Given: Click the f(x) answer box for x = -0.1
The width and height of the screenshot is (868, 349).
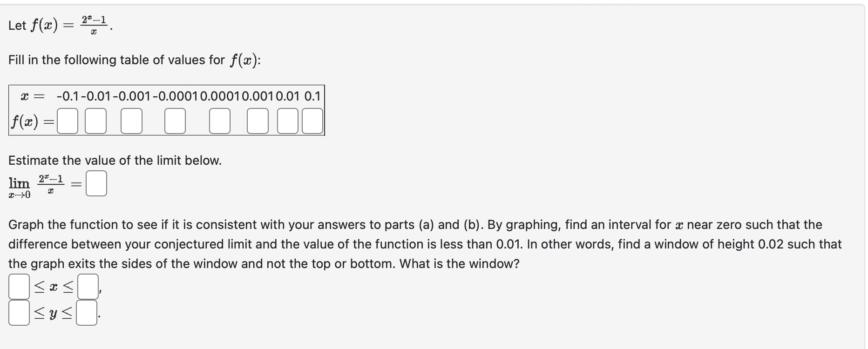Looking at the screenshot, I should click(67, 121).
